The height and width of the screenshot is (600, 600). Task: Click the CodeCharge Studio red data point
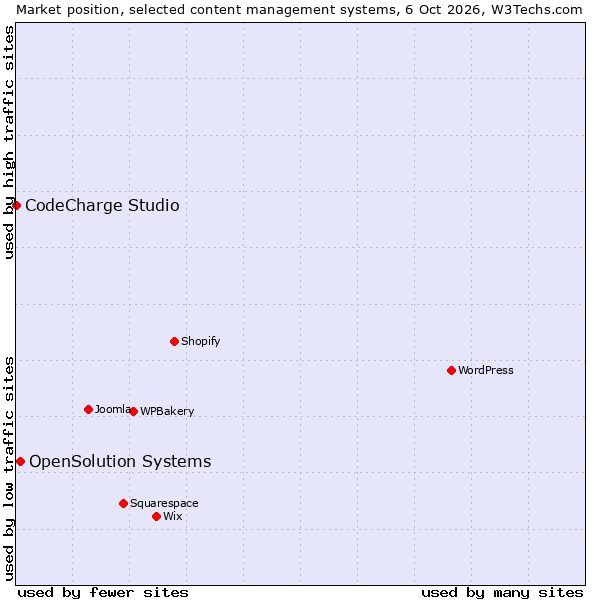pos(16,205)
